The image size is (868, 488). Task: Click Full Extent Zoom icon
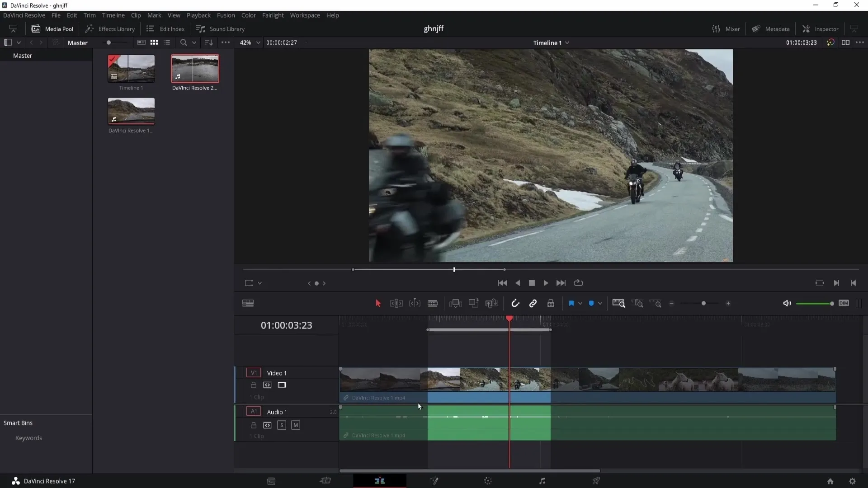coord(618,303)
